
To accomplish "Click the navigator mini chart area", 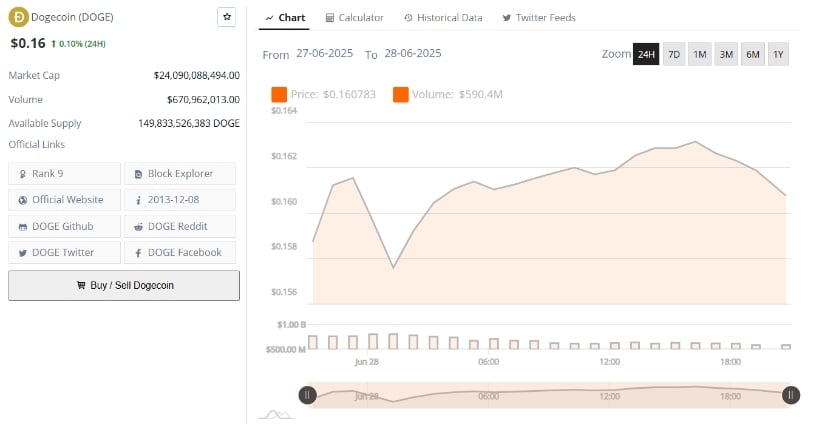I will tap(549, 395).
